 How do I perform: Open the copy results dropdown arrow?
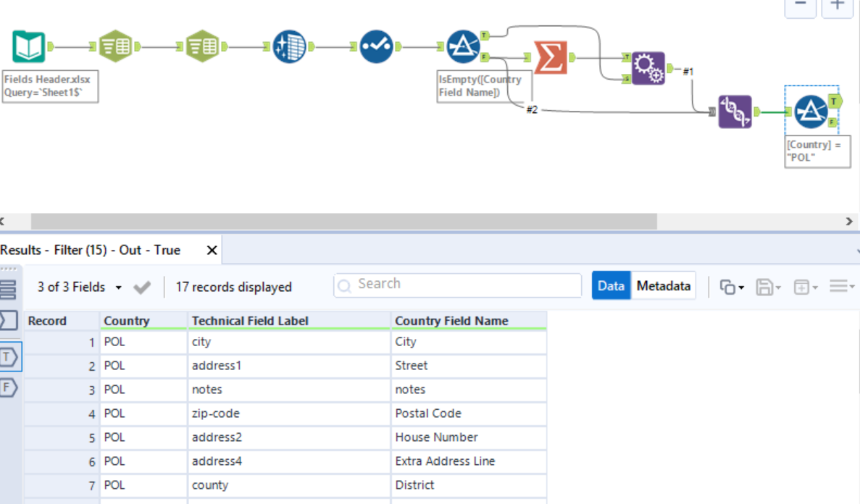coord(732,287)
